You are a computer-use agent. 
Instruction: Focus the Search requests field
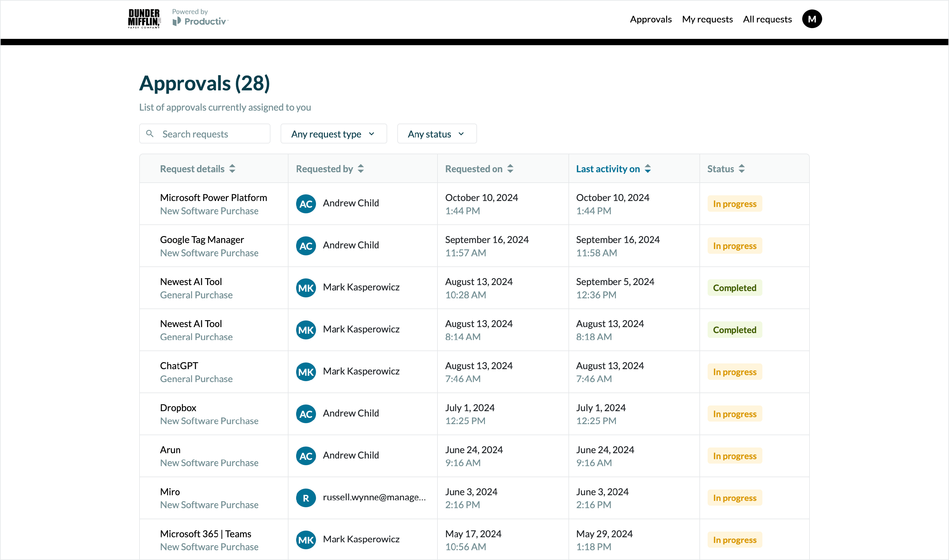(212, 134)
